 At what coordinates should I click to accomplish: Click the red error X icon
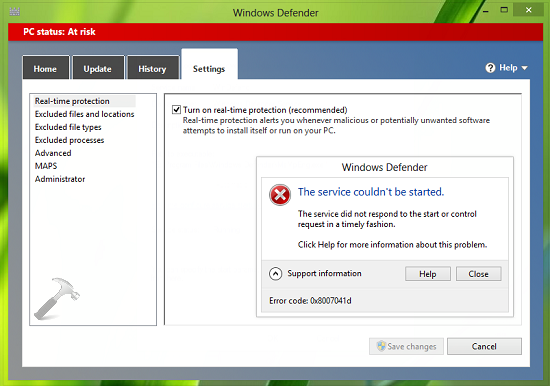tap(280, 195)
